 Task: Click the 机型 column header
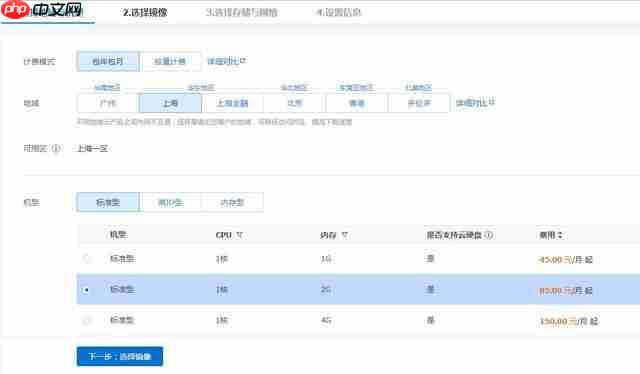click(118, 234)
